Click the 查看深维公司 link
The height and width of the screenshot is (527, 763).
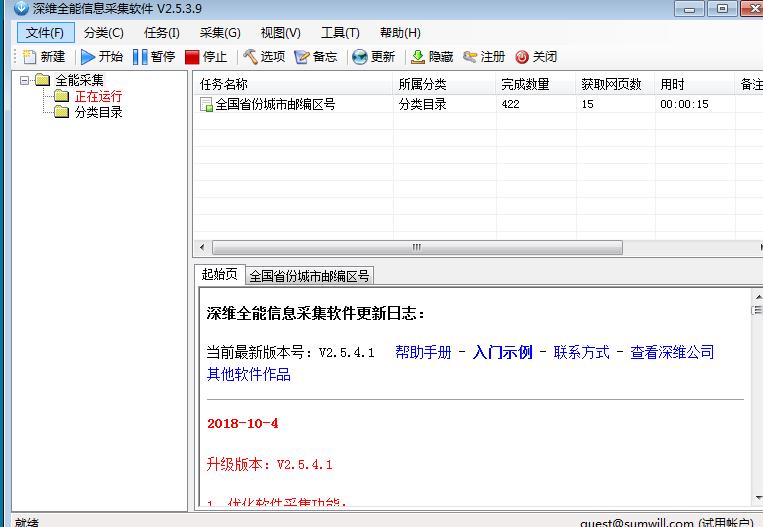[x=672, y=352]
